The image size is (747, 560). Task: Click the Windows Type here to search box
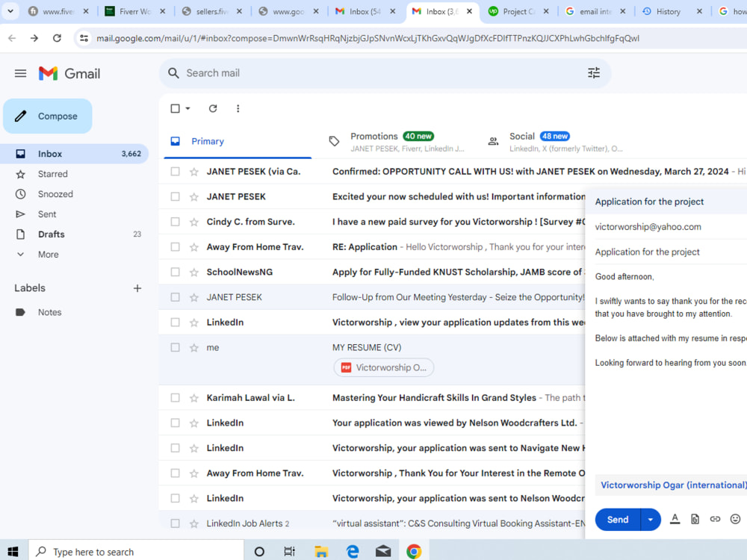pyautogui.click(x=136, y=552)
